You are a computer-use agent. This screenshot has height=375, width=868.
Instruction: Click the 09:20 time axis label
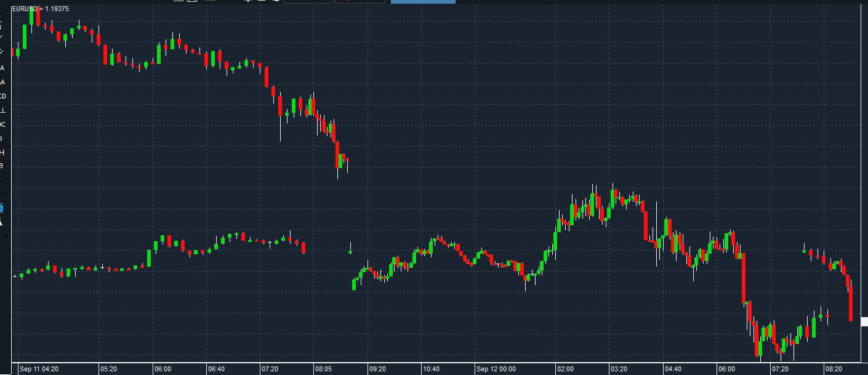(x=377, y=369)
